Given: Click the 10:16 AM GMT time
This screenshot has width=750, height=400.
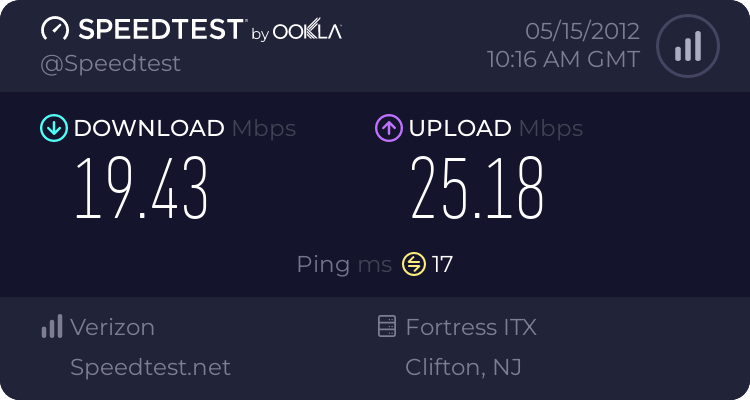Looking at the screenshot, I should (563, 60).
